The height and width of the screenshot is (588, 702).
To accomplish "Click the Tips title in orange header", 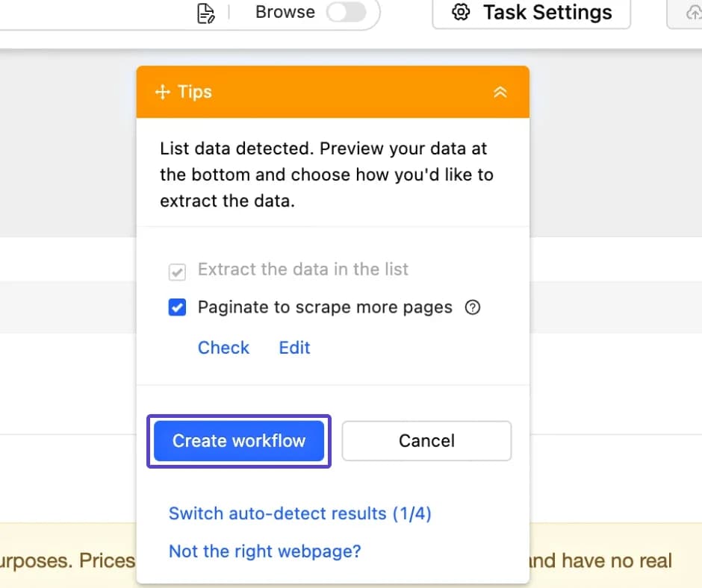I will pyautogui.click(x=194, y=92).
